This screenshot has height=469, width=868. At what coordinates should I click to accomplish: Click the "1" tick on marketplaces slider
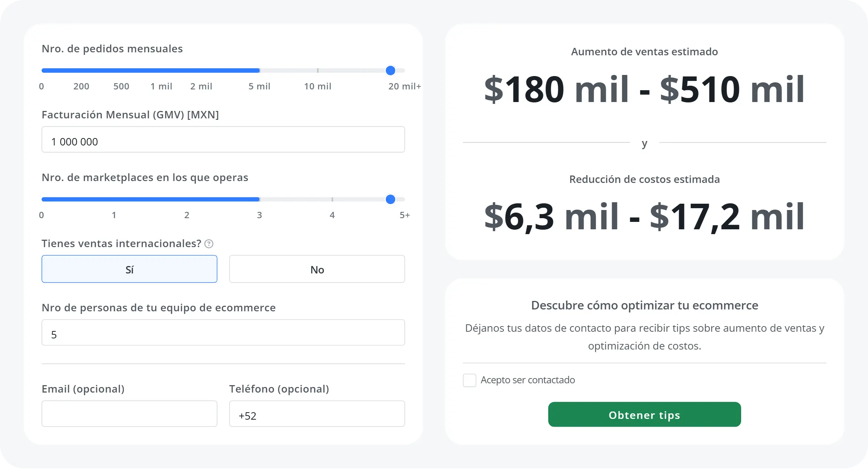tap(114, 214)
